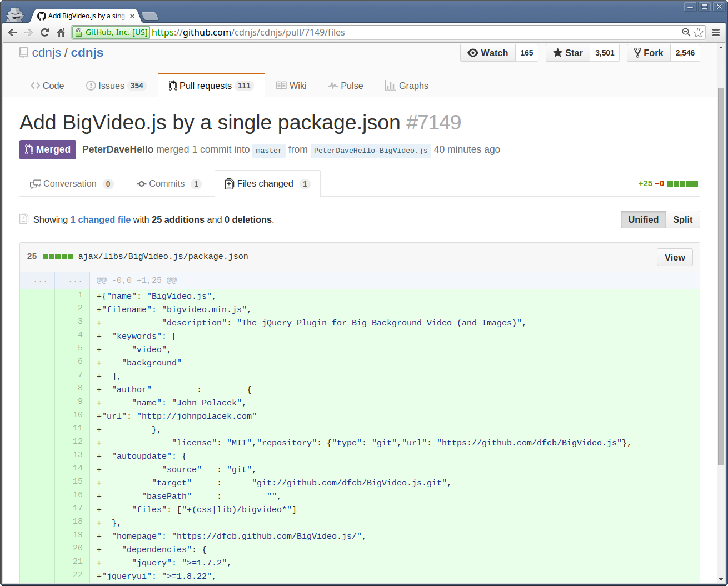The image size is (728, 586).
Task: View the 2,546 forks count
Action: pos(685,53)
